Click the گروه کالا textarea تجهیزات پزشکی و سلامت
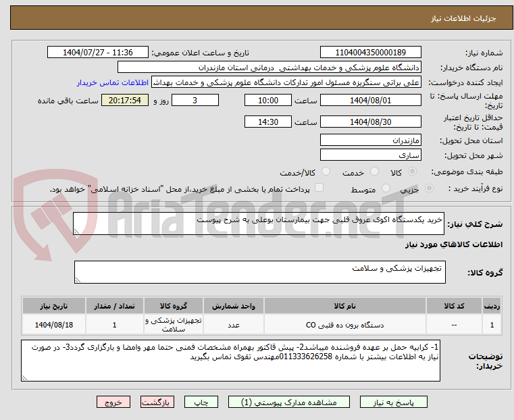Viewport: 514px width, 420px height. click(x=260, y=272)
